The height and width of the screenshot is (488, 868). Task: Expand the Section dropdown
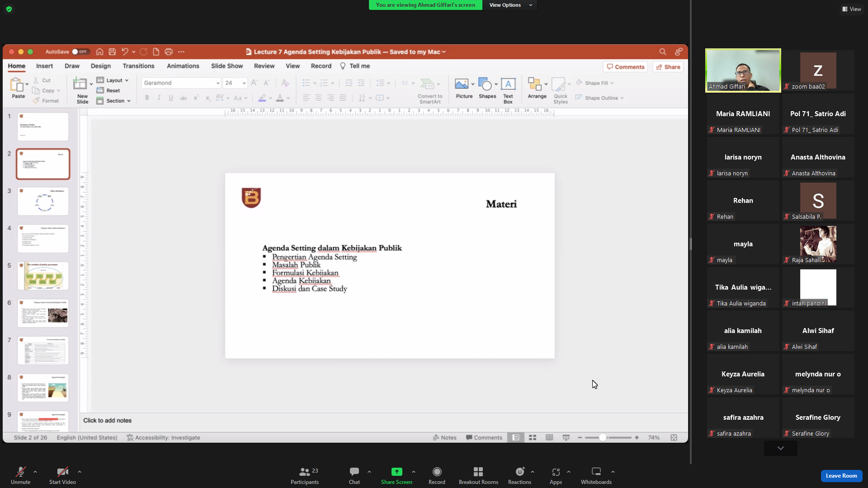[113, 101]
